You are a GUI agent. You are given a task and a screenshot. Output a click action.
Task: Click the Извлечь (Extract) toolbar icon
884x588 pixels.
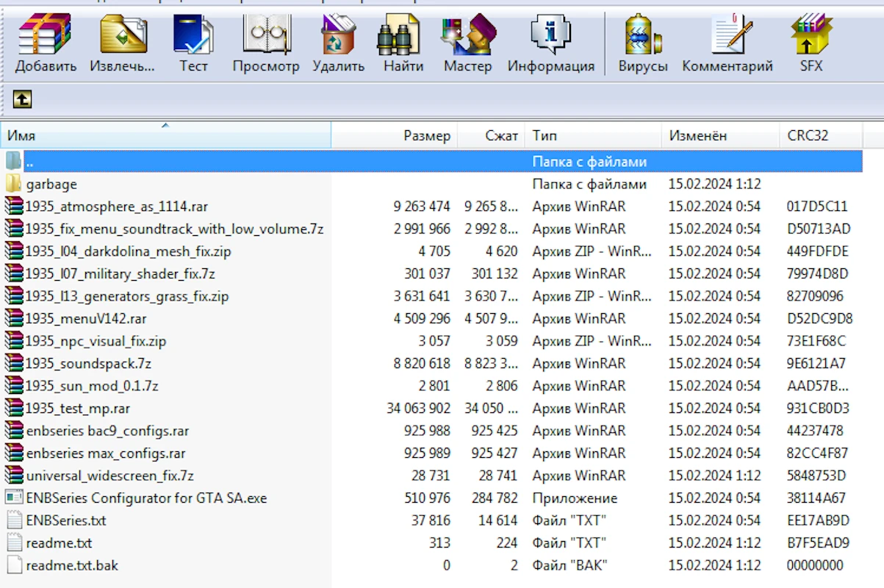(123, 37)
